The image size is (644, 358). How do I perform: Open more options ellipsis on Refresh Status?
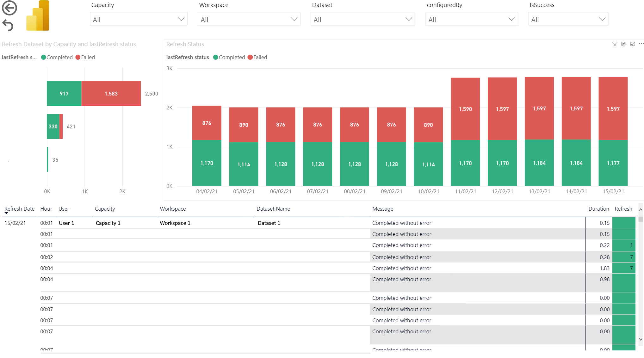click(641, 44)
